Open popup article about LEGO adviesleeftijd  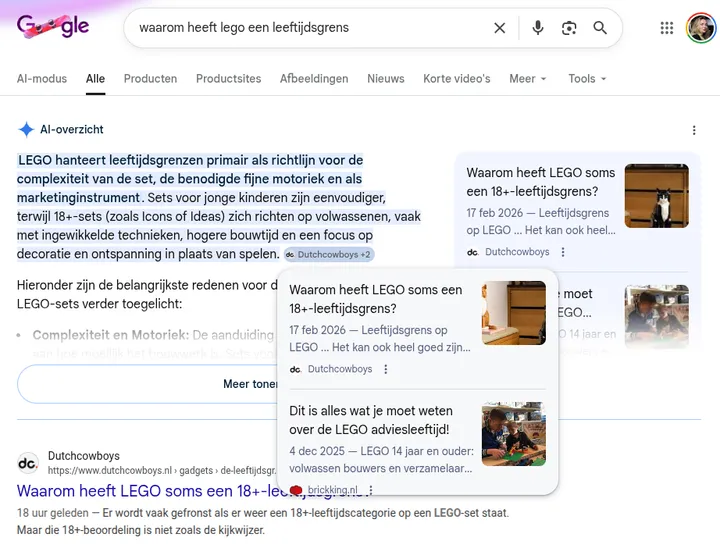pos(371,420)
